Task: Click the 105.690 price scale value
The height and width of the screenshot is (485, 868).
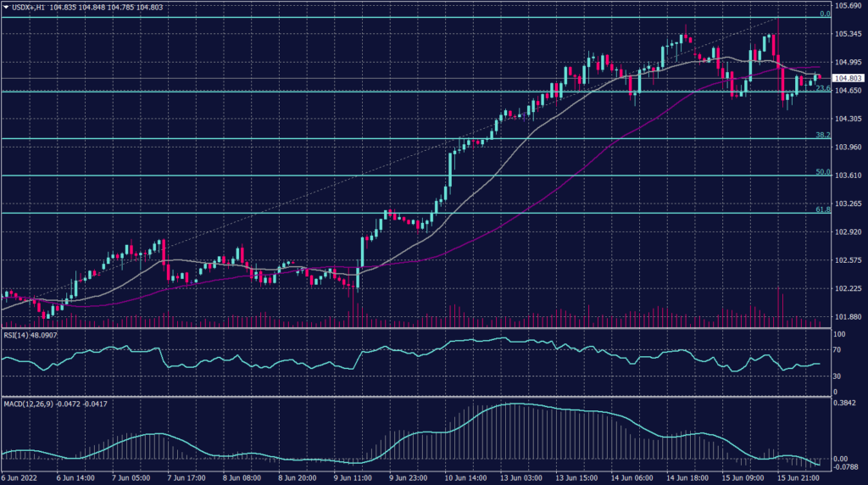Action: (x=849, y=6)
